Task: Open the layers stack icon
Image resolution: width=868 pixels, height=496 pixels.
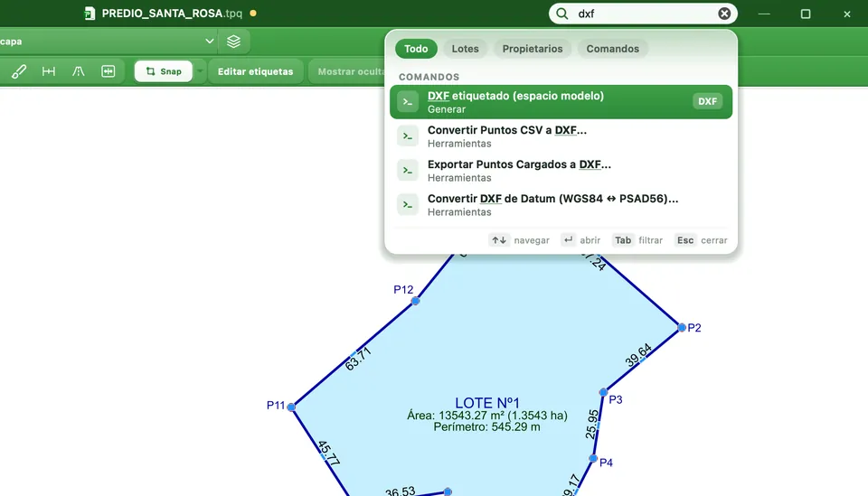Action: (233, 42)
